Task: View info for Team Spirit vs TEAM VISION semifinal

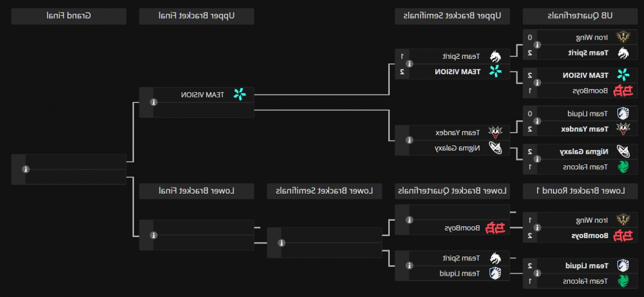Action: pos(409,64)
